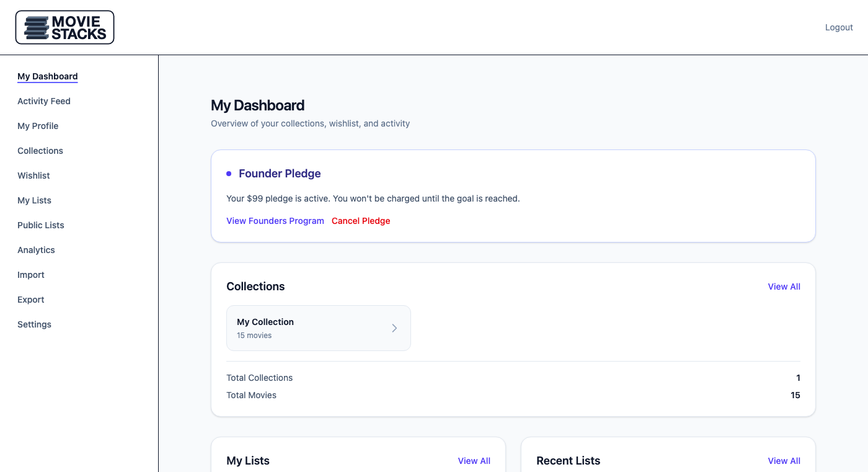Open Export in sidebar

click(31, 300)
